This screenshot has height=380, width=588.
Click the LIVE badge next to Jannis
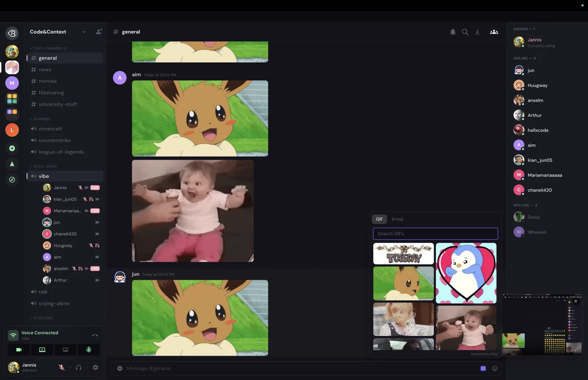[x=95, y=188]
